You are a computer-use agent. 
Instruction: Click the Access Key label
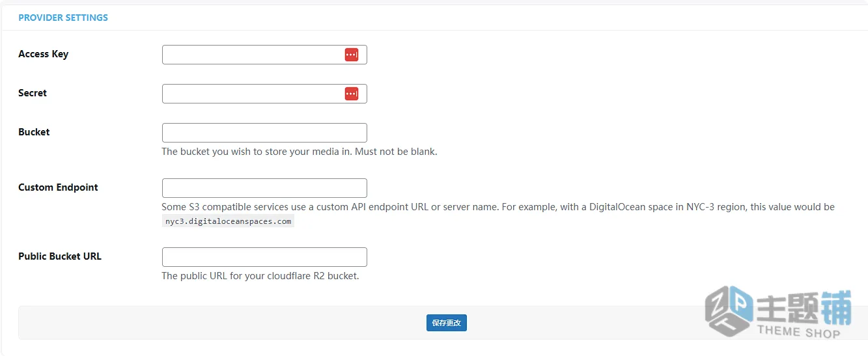(43, 54)
